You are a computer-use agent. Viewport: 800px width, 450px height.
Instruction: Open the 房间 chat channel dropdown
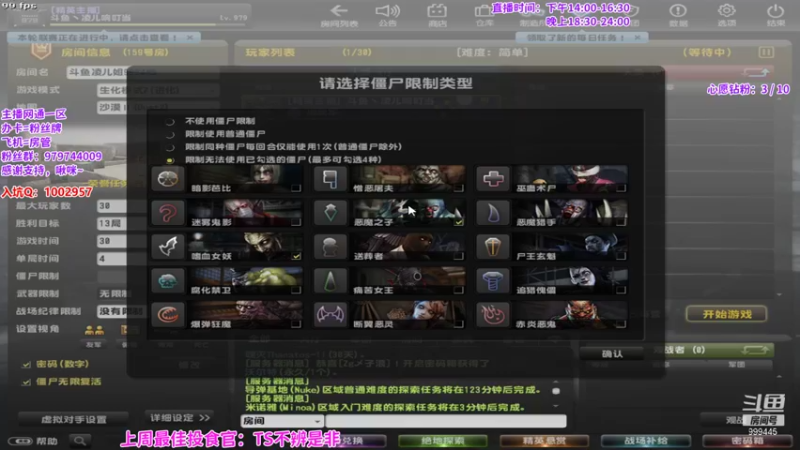282,421
